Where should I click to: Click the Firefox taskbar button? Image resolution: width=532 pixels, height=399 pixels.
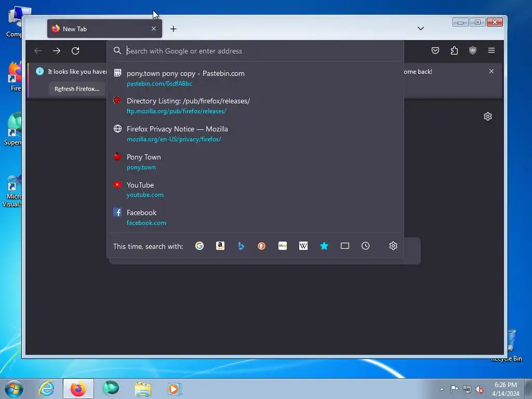click(x=78, y=389)
